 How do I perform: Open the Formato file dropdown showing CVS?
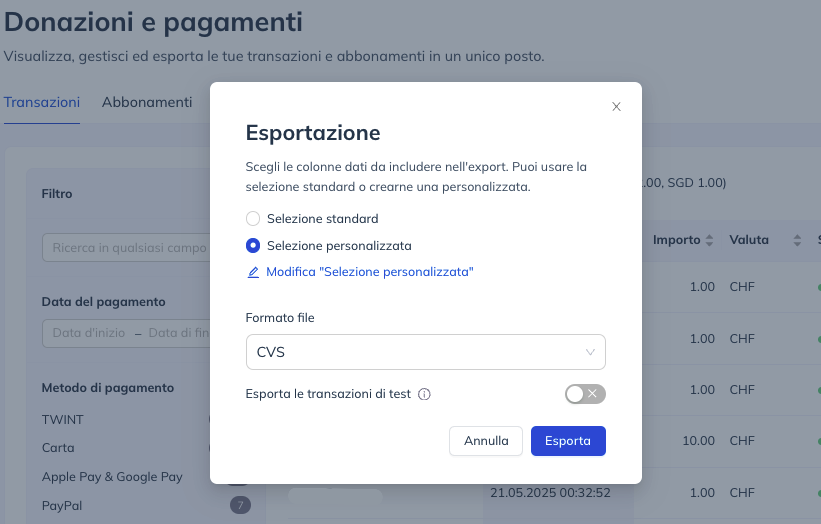(x=426, y=352)
